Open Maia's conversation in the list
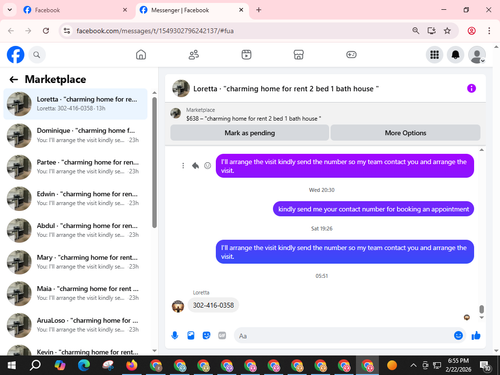 click(x=76, y=293)
